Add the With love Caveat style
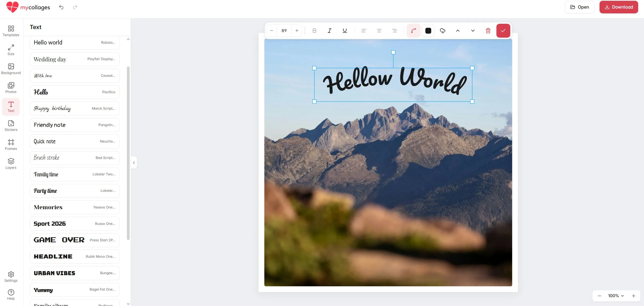Screen dimensions: 644x306 75,76
